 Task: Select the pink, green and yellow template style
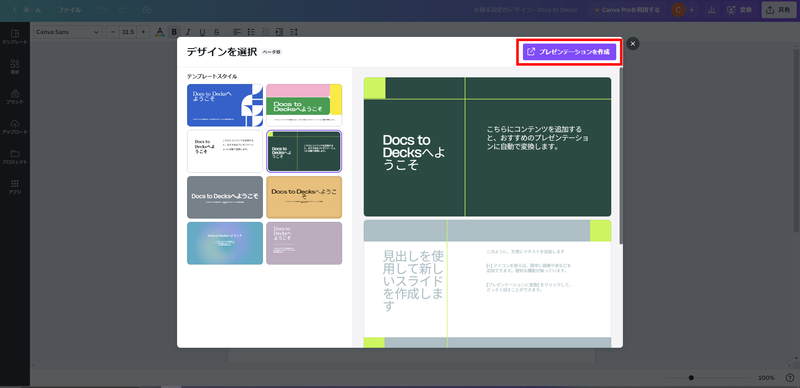[x=304, y=105]
